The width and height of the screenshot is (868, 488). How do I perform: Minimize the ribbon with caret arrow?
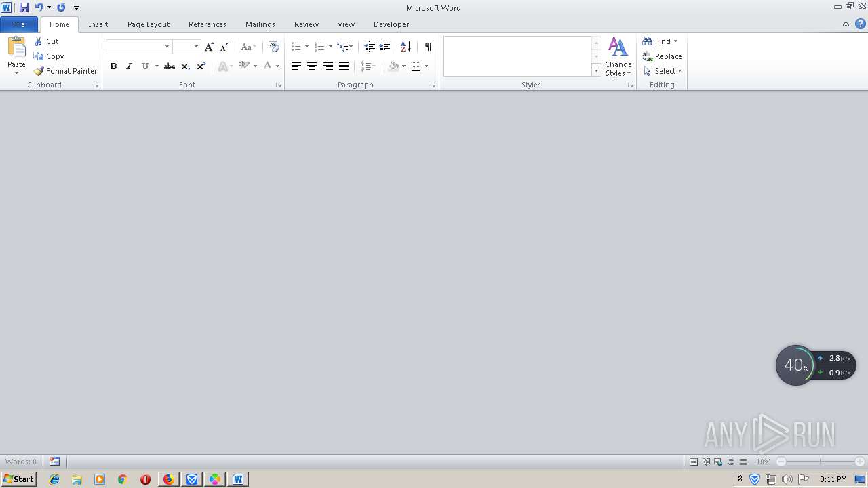click(x=846, y=24)
